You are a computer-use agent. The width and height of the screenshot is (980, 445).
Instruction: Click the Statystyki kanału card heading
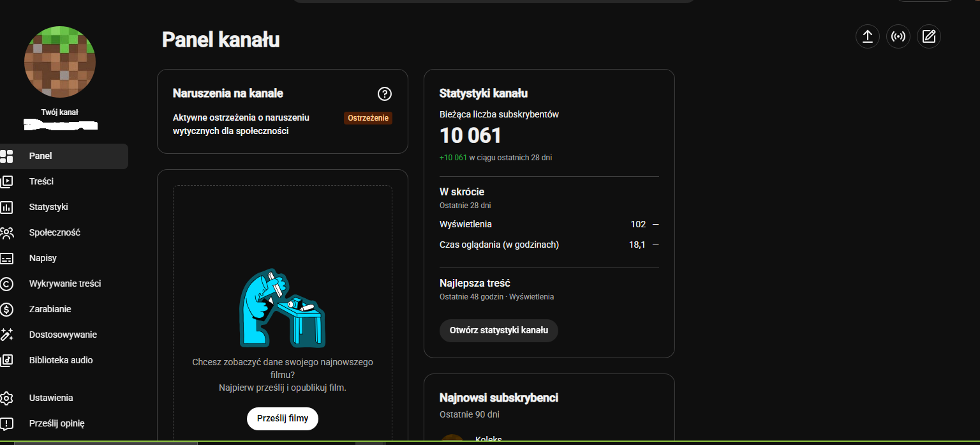(x=484, y=93)
